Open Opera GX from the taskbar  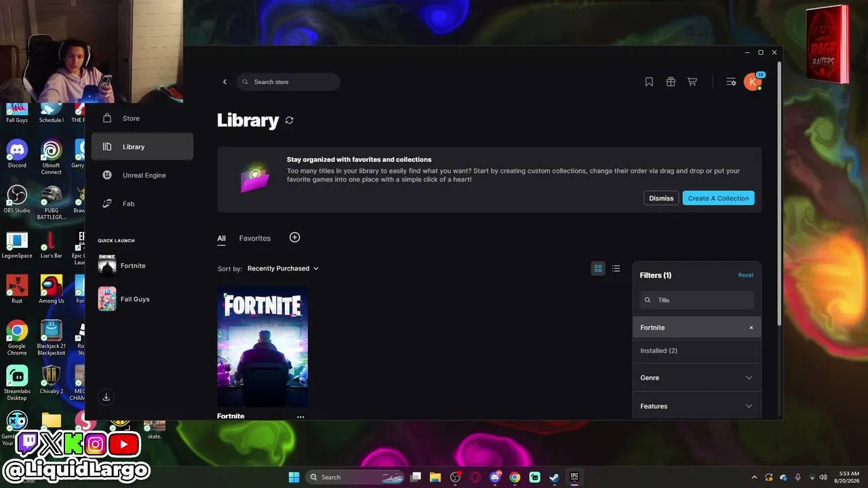tap(475, 477)
